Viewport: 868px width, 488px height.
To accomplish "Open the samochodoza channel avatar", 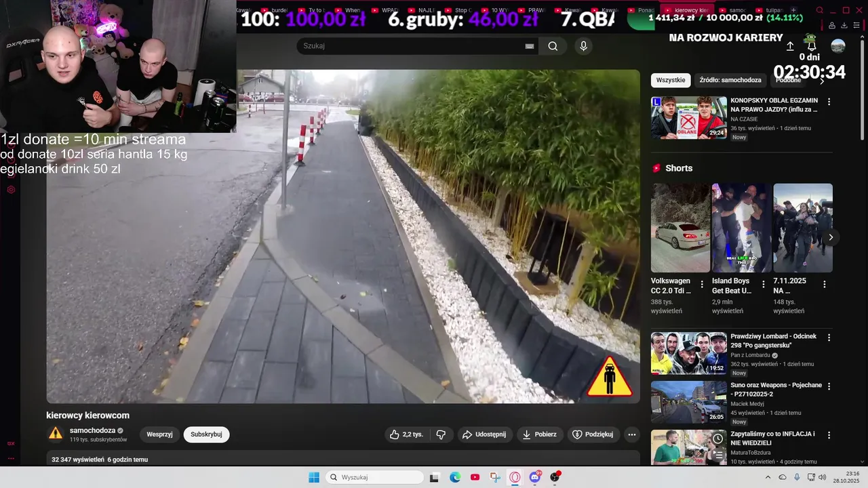I will (56, 434).
